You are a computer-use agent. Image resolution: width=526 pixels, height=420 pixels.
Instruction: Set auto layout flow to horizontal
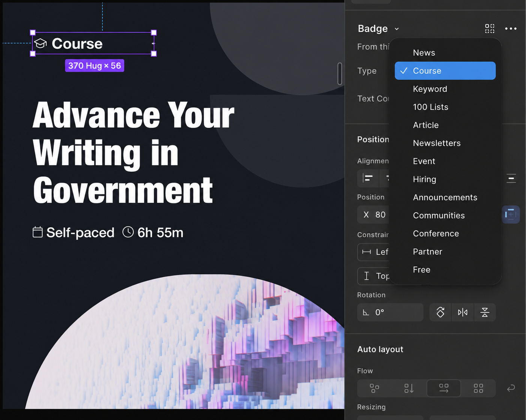click(444, 388)
